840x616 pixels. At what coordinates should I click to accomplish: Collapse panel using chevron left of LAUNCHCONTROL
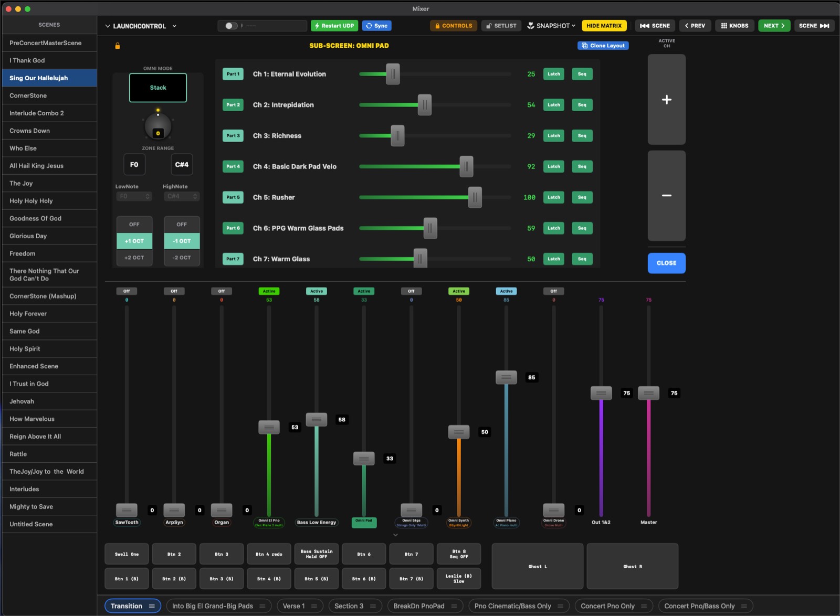pos(108,26)
